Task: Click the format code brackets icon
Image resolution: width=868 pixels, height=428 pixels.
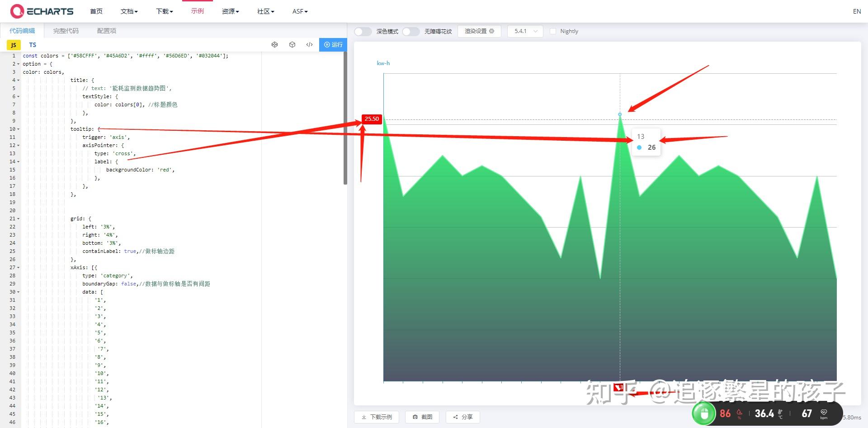Action: click(x=309, y=44)
